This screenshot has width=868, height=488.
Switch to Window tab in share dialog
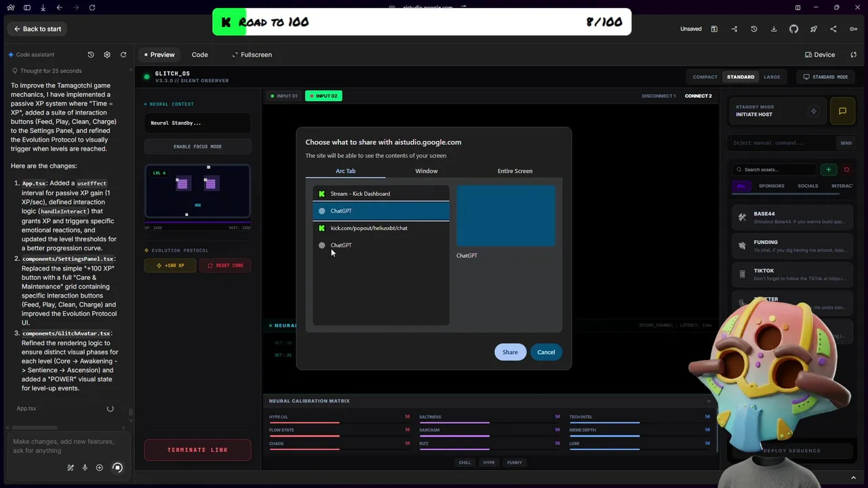point(427,171)
